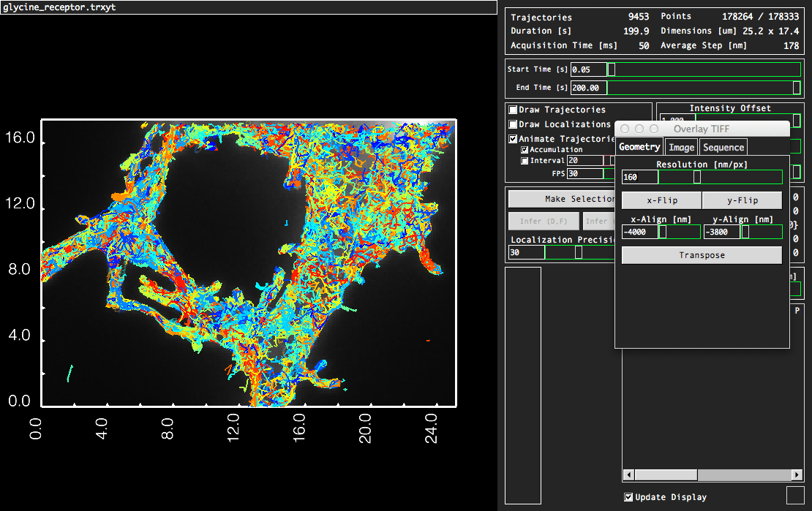Enable the Draw Trajectories checkbox
This screenshot has width=812, height=511.
tap(514, 110)
